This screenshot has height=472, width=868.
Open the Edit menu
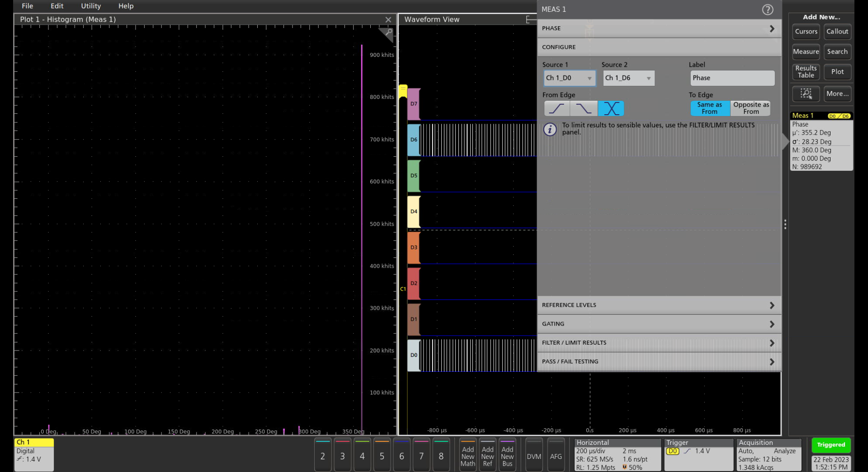[x=57, y=6]
